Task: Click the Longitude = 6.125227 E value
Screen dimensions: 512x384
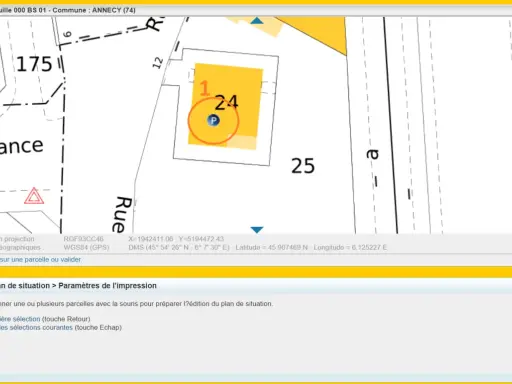Action: [x=350, y=247]
